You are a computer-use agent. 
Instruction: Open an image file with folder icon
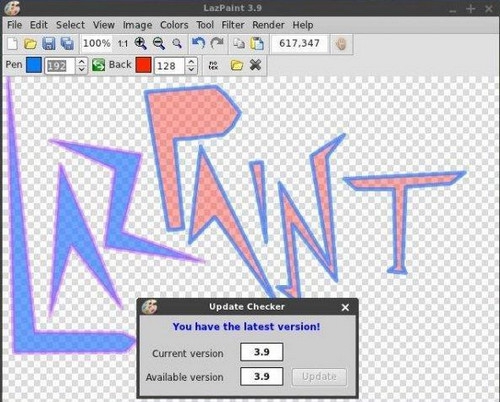[30, 44]
